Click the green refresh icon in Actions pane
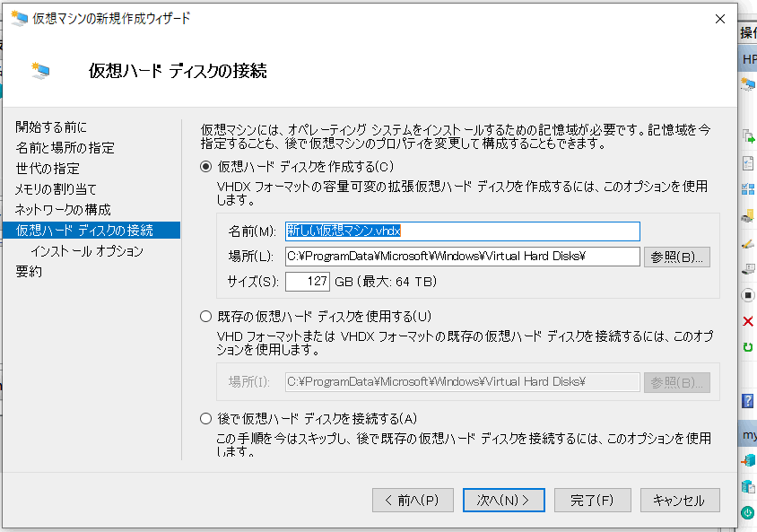 748,346
